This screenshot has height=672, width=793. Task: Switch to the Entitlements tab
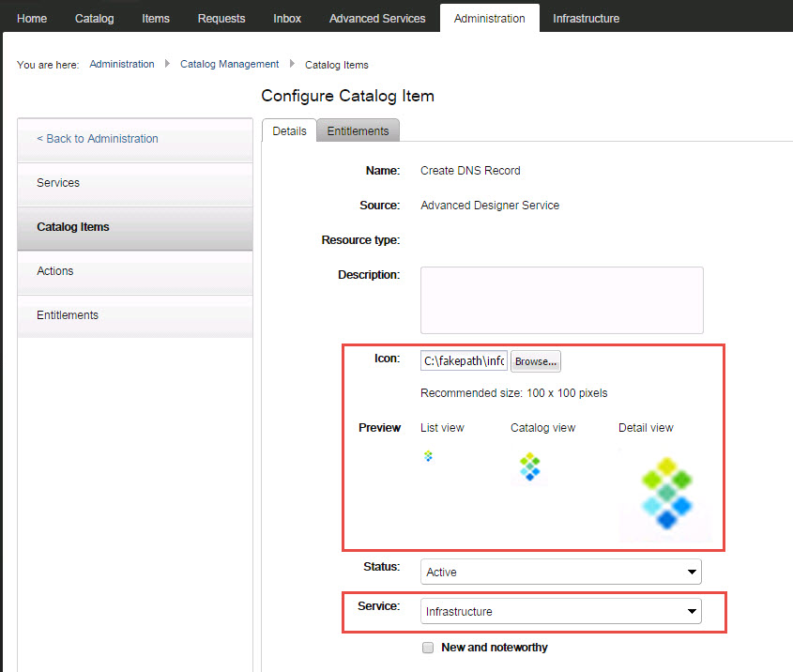358,131
